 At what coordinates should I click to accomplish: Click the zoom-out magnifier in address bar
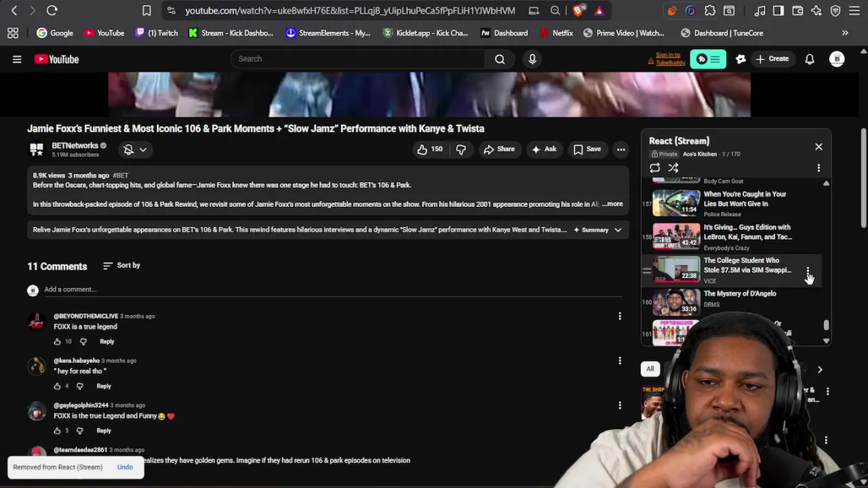[555, 10]
